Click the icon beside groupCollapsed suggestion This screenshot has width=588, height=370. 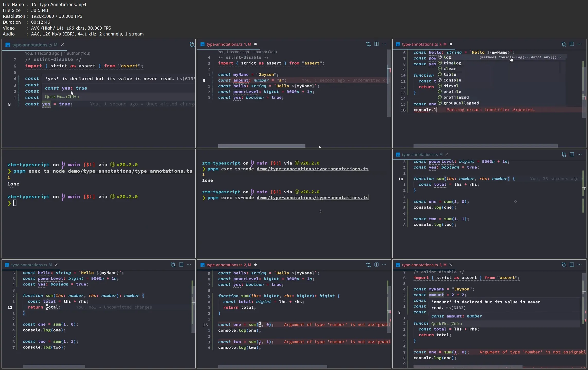click(x=440, y=103)
